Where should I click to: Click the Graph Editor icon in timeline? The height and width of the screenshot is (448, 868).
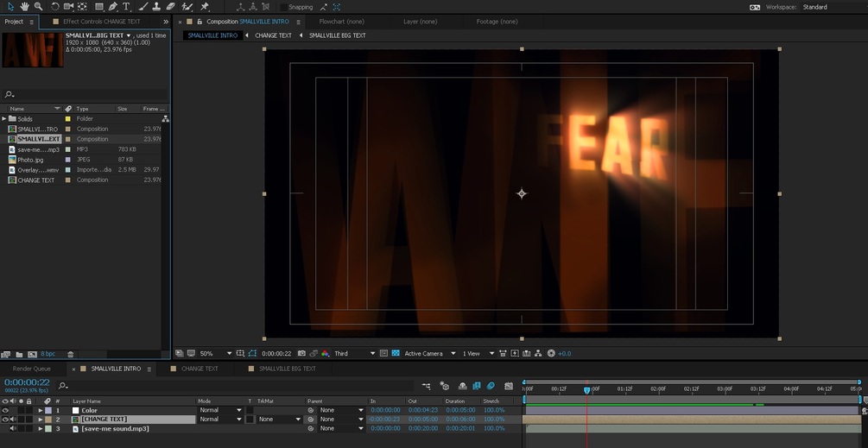[x=509, y=386]
